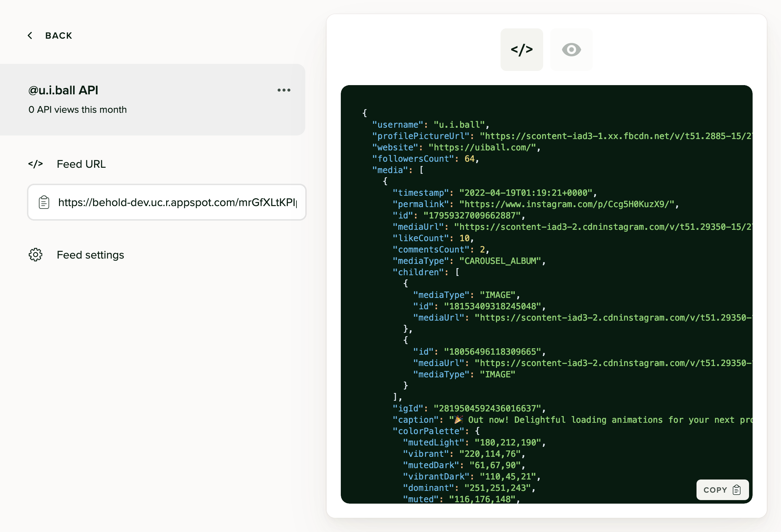Click the clipboard icon in the URL field
Image resolution: width=781 pixels, height=532 pixels.
(44, 202)
